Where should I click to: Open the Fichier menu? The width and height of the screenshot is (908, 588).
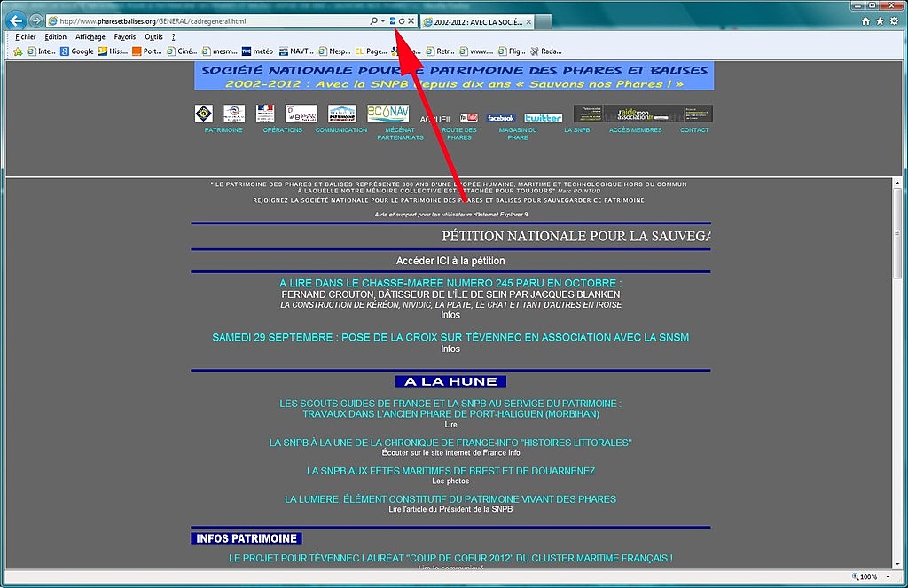[26, 36]
